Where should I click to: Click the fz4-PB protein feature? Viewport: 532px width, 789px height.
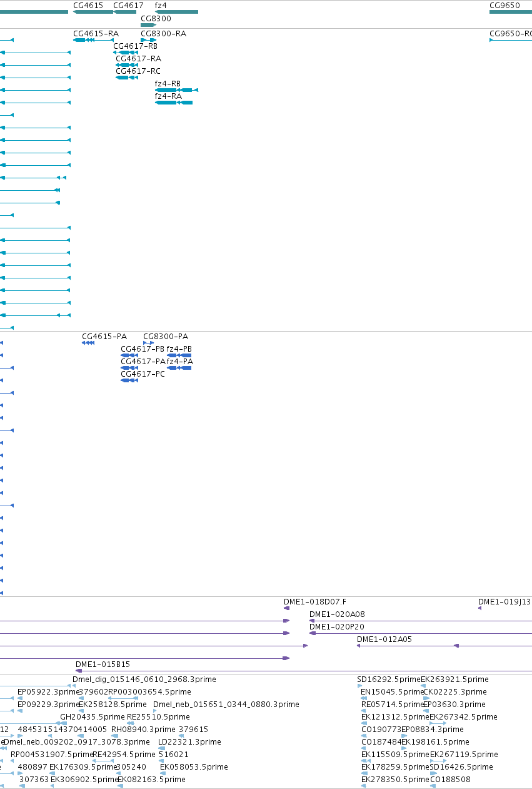(x=179, y=355)
